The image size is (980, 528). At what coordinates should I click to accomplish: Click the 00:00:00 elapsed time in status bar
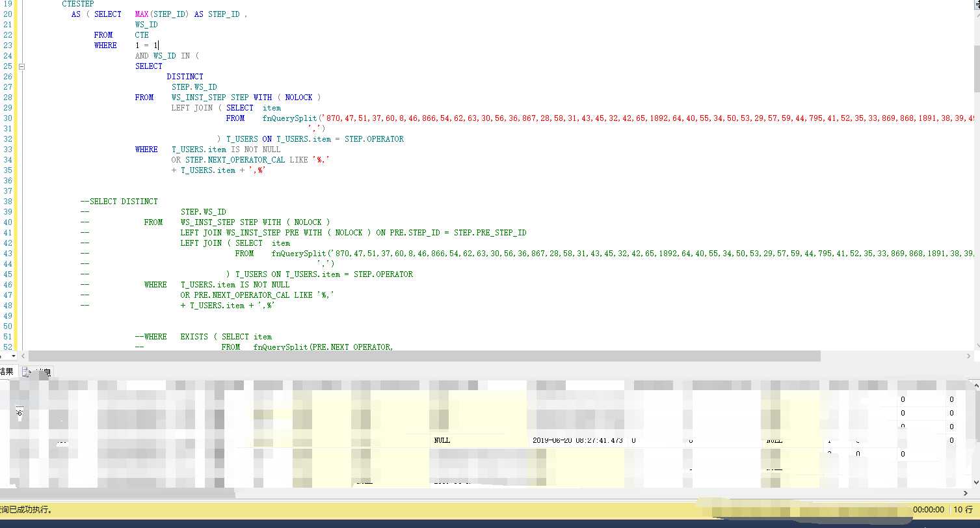click(929, 510)
